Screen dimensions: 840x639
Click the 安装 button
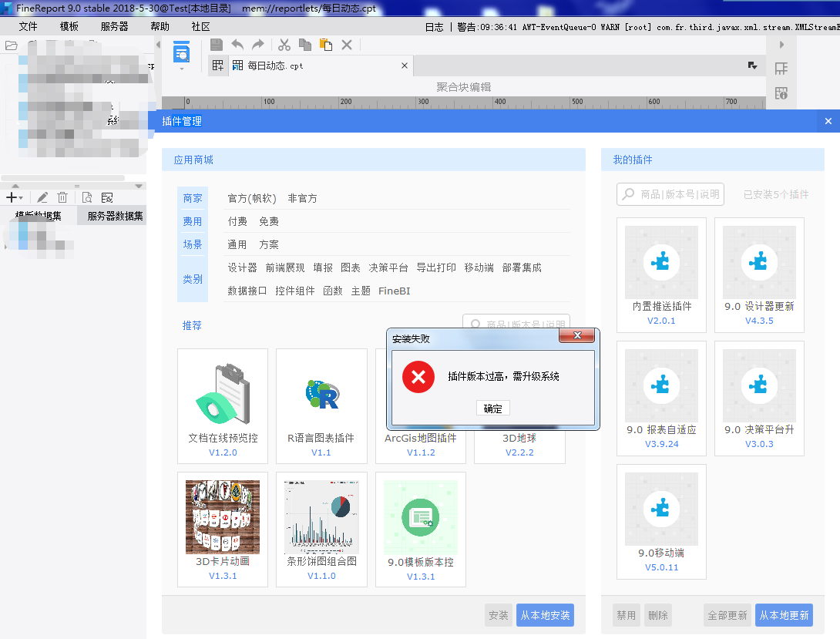[498, 615]
